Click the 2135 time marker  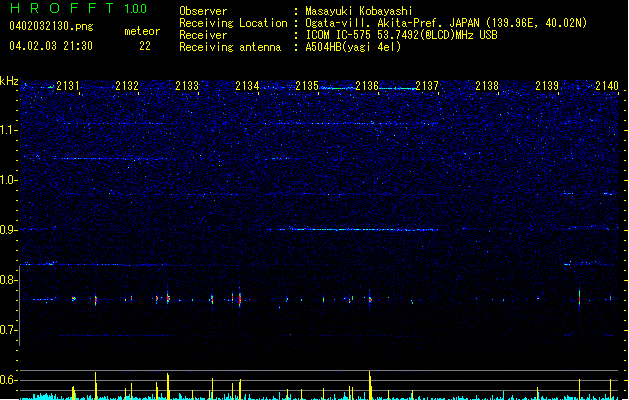pos(307,85)
